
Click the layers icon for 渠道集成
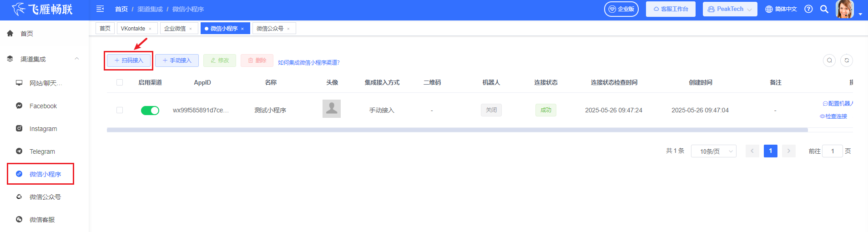pyautogui.click(x=10, y=59)
